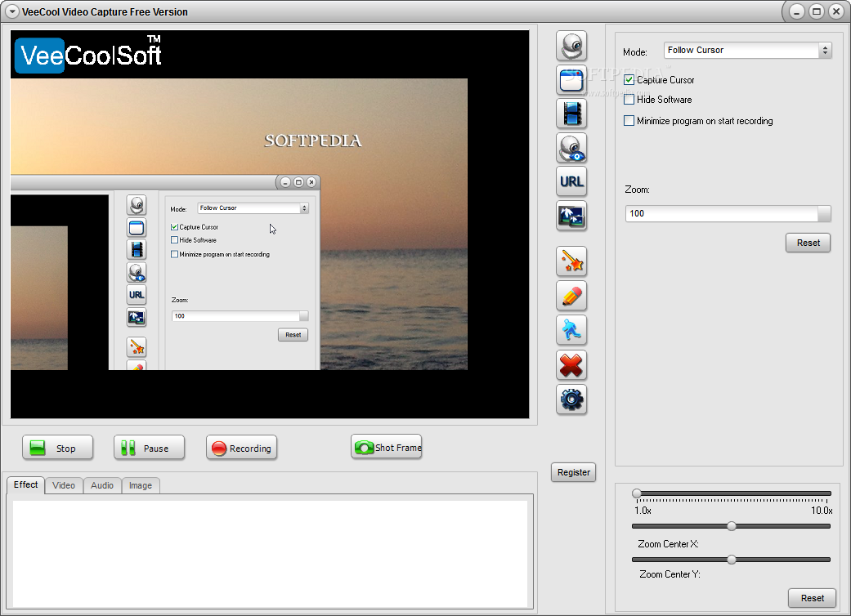Click the URL source icon
The width and height of the screenshot is (851, 616).
(571, 181)
